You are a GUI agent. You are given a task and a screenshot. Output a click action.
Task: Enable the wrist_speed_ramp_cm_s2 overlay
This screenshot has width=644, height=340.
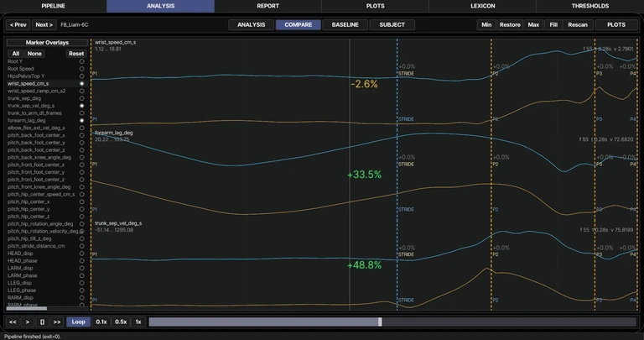81,91
